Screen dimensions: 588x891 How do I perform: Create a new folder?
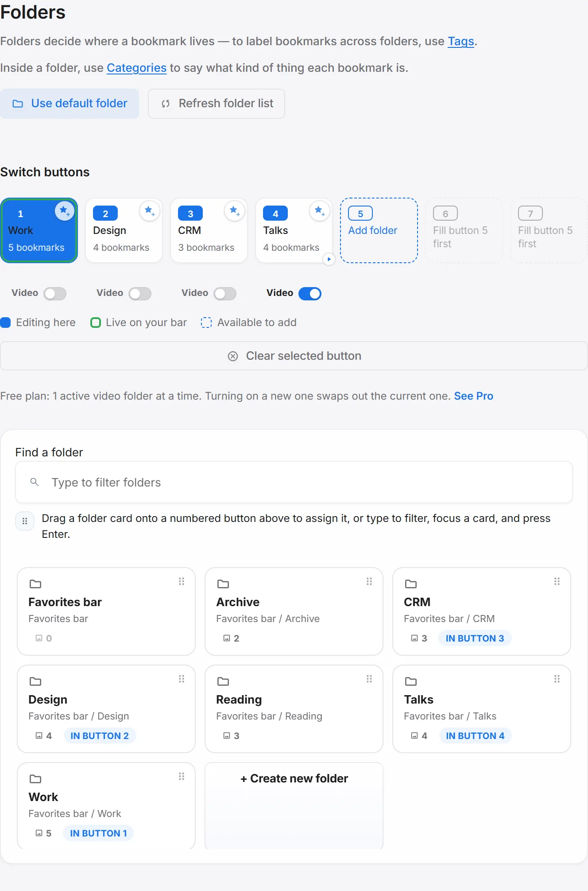coord(294,805)
